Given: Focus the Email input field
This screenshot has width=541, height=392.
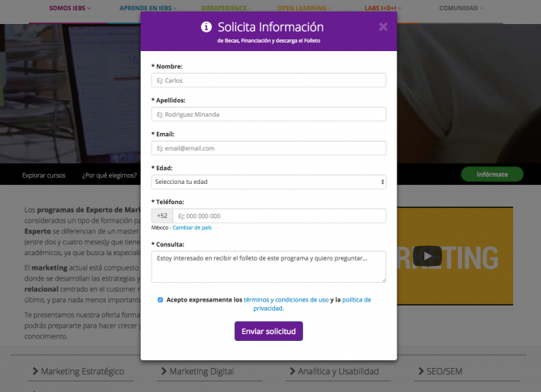Looking at the screenshot, I should pyautogui.click(x=268, y=148).
